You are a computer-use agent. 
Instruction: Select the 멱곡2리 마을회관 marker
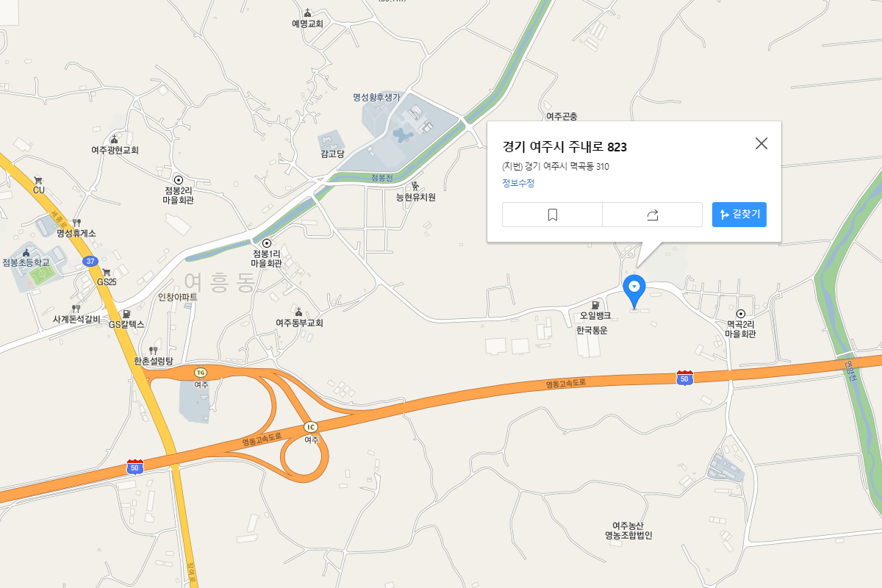coord(741,314)
